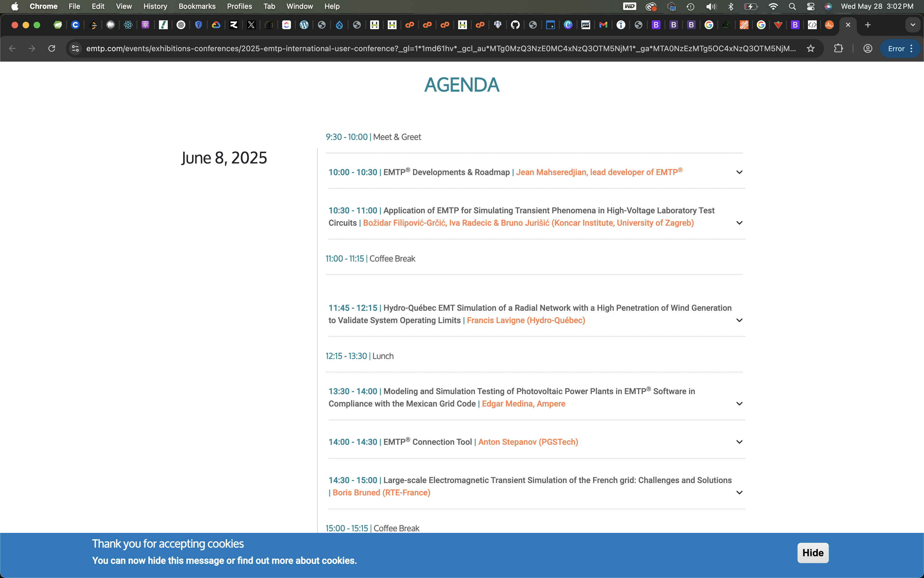
Task: Open the Drupal droplet tab
Action: 339,25
